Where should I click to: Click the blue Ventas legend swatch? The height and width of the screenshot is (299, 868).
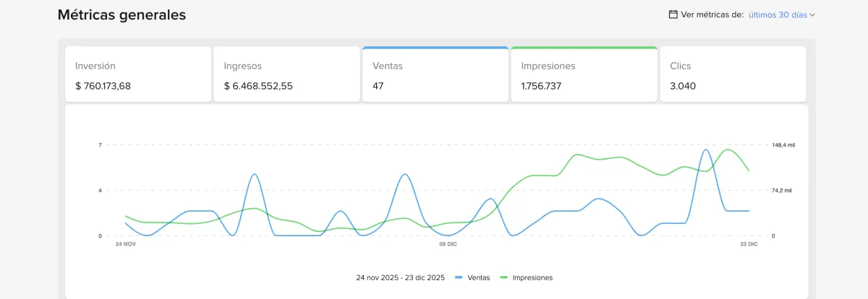tap(459, 277)
